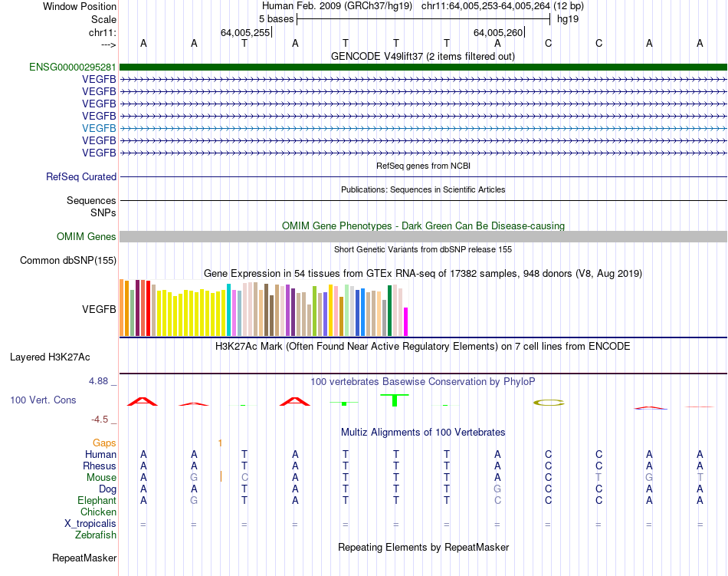This screenshot has width=728, height=576.
Task: Click the Mouse species row label
Action: coord(101,477)
